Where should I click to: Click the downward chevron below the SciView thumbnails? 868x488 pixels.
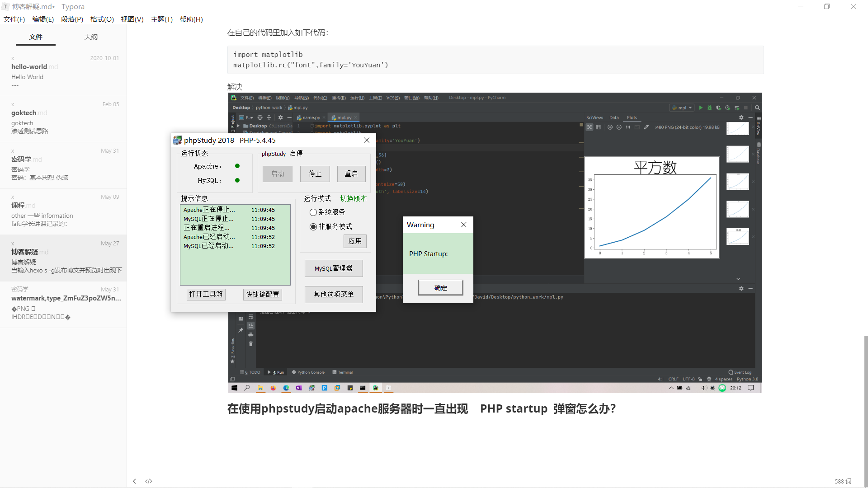tap(738, 279)
